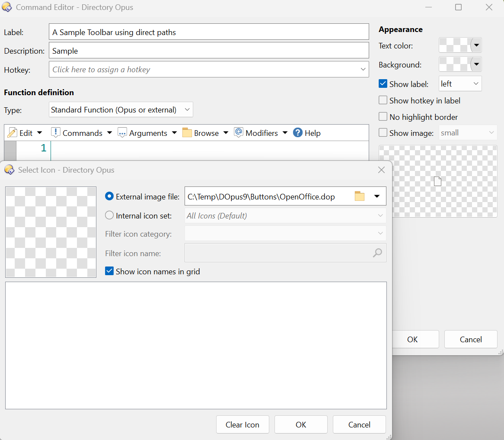The image size is (504, 440).
Task: Expand the Hotkey dropdown arrow
Action: pos(363,70)
